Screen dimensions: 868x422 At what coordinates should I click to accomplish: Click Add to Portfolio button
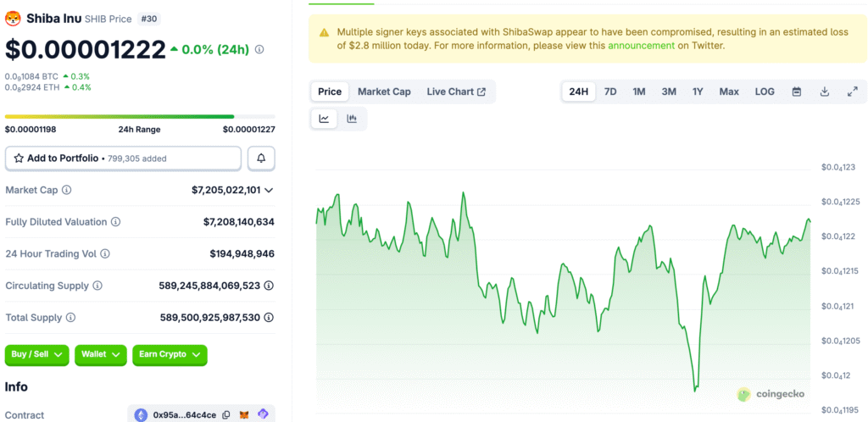[x=124, y=158]
